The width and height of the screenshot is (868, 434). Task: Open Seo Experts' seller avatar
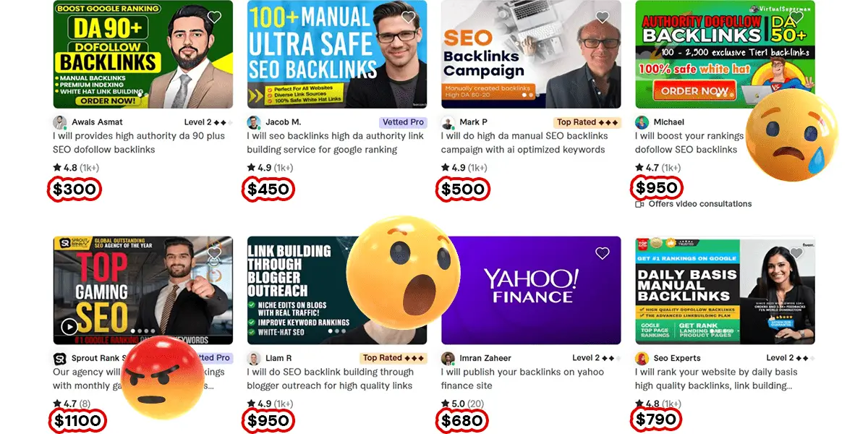[x=642, y=358]
